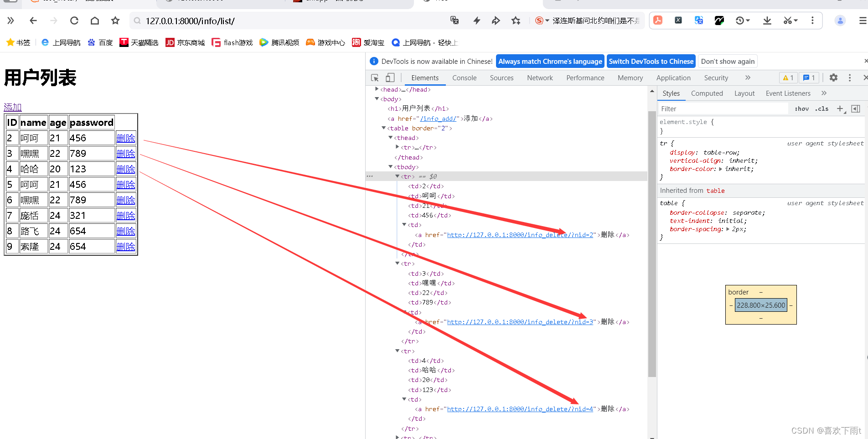Show more Styles sidebar tabs
The height and width of the screenshot is (439, 868).
click(824, 93)
